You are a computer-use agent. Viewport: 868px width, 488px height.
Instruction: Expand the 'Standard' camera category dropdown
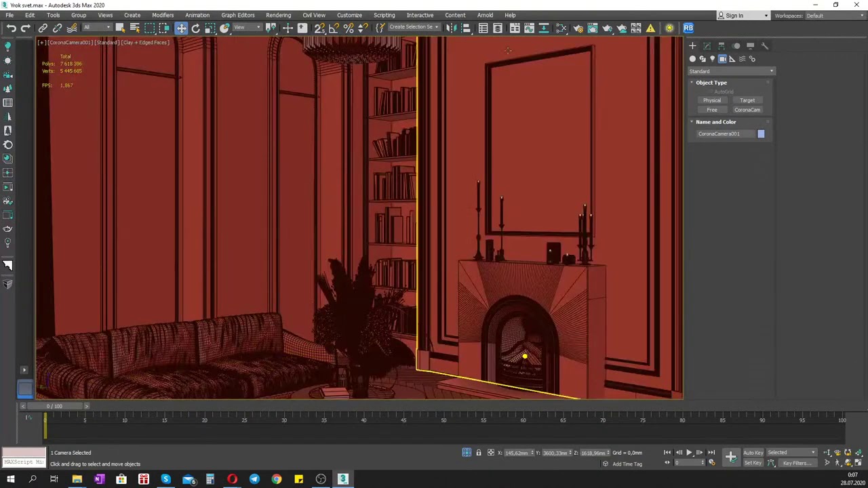pos(731,71)
